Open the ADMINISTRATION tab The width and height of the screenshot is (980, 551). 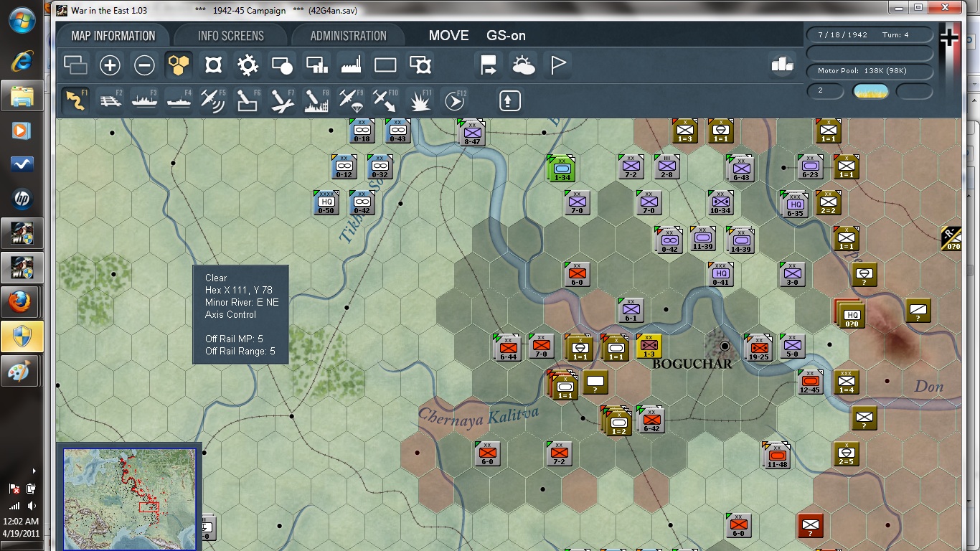tap(349, 36)
